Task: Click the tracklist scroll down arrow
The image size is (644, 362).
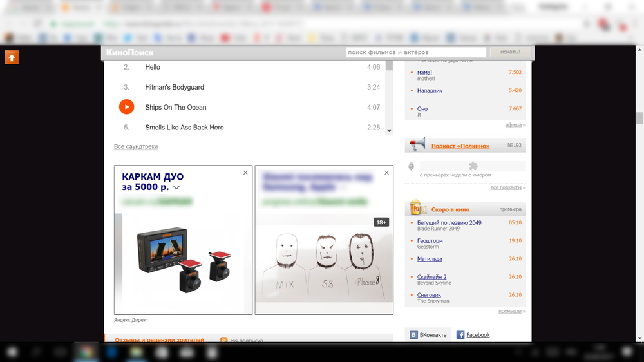Action: [389, 131]
